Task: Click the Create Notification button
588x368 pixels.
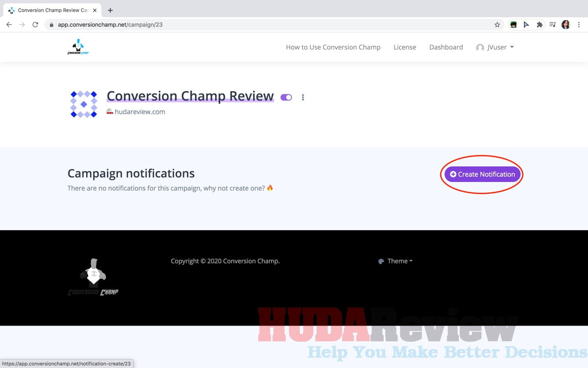Action: pyautogui.click(x=482, y=174)
